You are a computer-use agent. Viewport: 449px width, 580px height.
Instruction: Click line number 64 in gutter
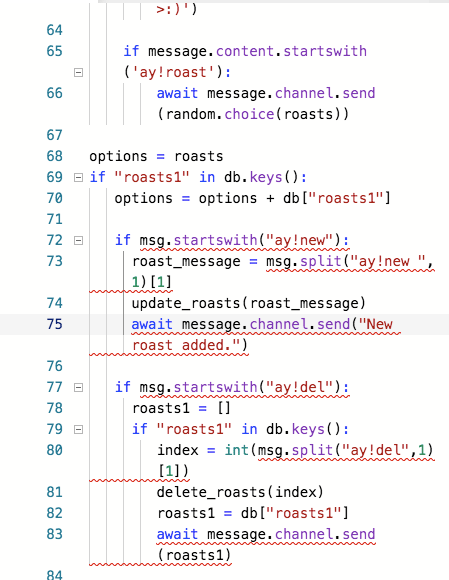click(x=54, y=30)
